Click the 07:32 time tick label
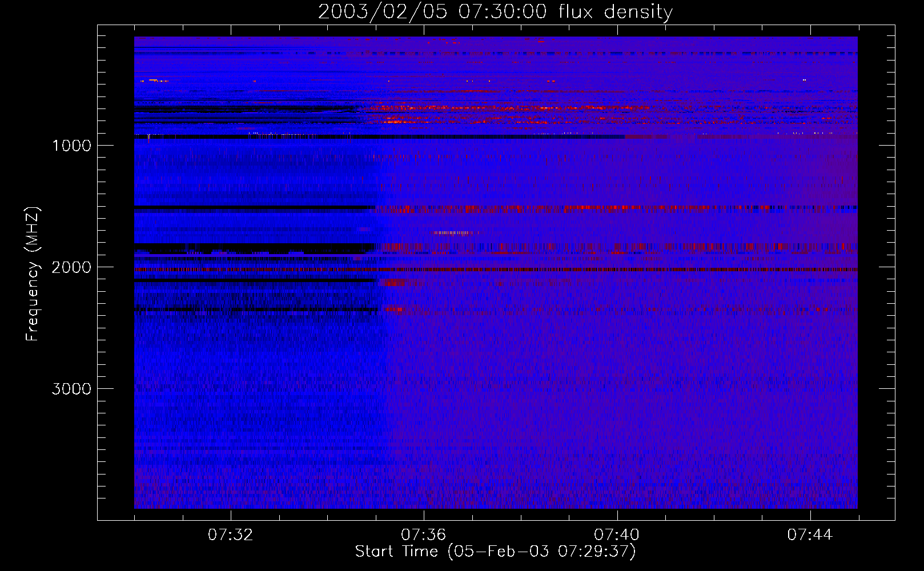 click(231, 535)
